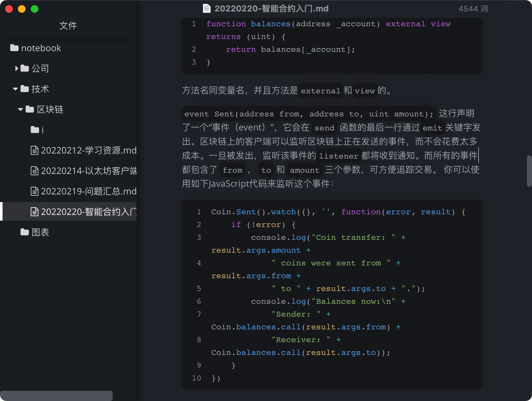Click code line return balances[_account];
Image resolution: width=532 pixels, height=401 pixels.
pyautogui.click(x=290, y=49)
